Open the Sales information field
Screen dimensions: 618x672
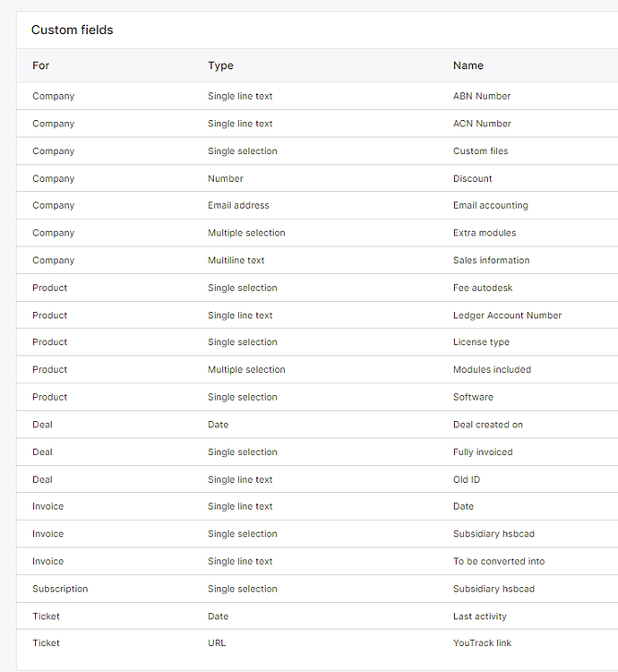(317, 260)
